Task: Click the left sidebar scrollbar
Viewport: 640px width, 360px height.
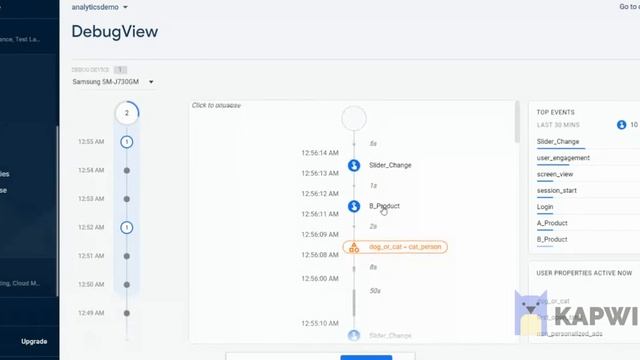Action: tap(57, 211)
